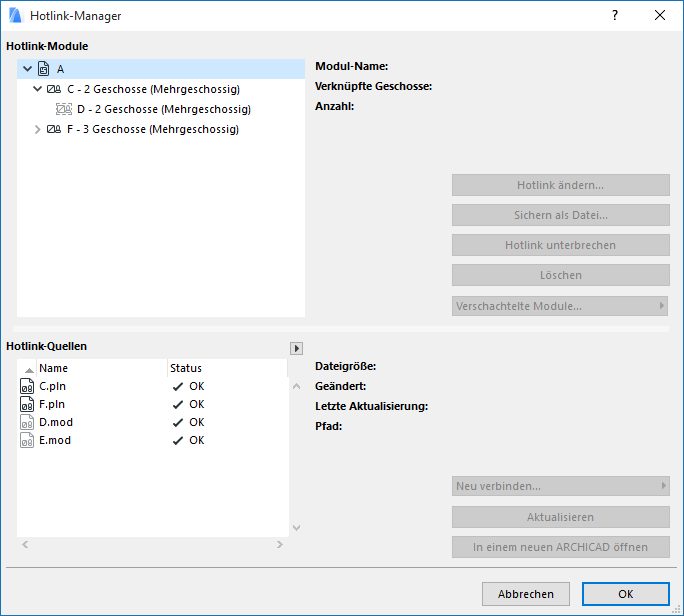684x616 pixels.
Task: Click the nested module icon beside D - 2 Geschosse
Action: pyautogui.click(x=64, y=109)
